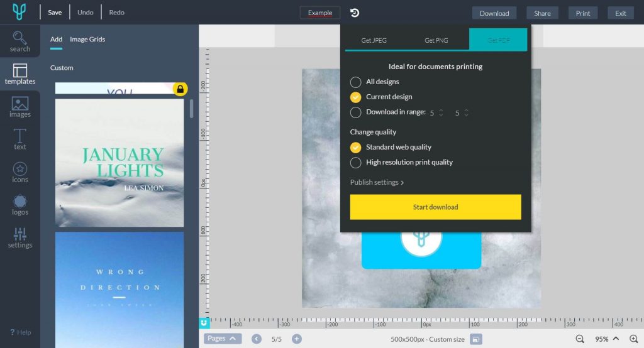The width and height of the screenshot is (644, 348).
Task: Click the resize canvas icon beside Custom size
Action: (476, 339)
